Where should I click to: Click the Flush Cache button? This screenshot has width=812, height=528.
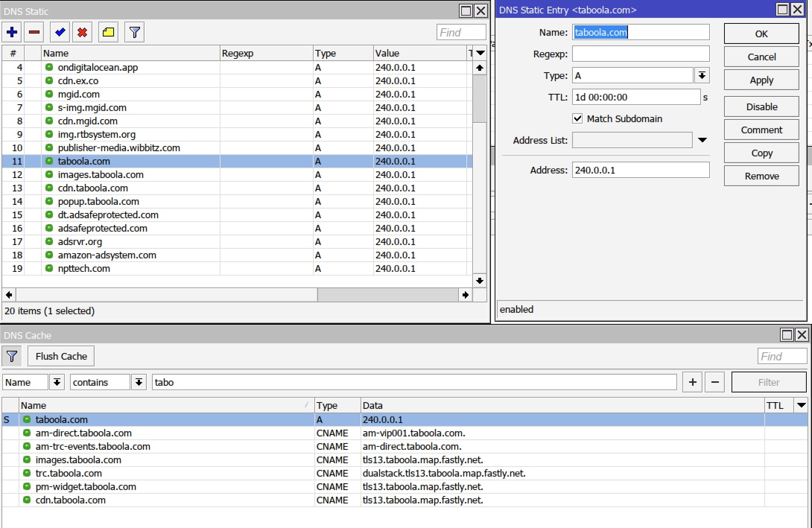(x=61, y=356)
